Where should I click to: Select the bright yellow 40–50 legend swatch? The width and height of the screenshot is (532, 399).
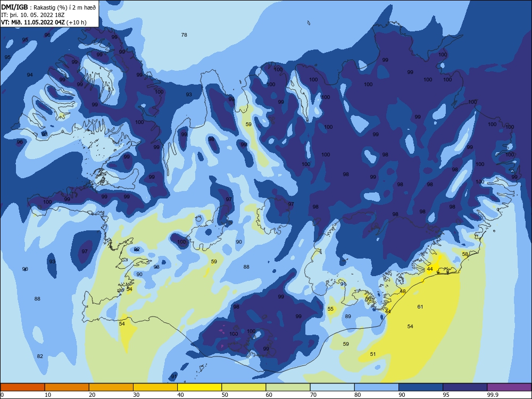tap(199, 387)
